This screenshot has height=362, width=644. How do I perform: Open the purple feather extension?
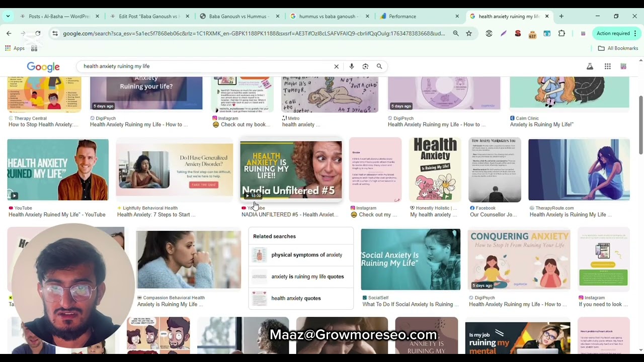click(504, 33)
